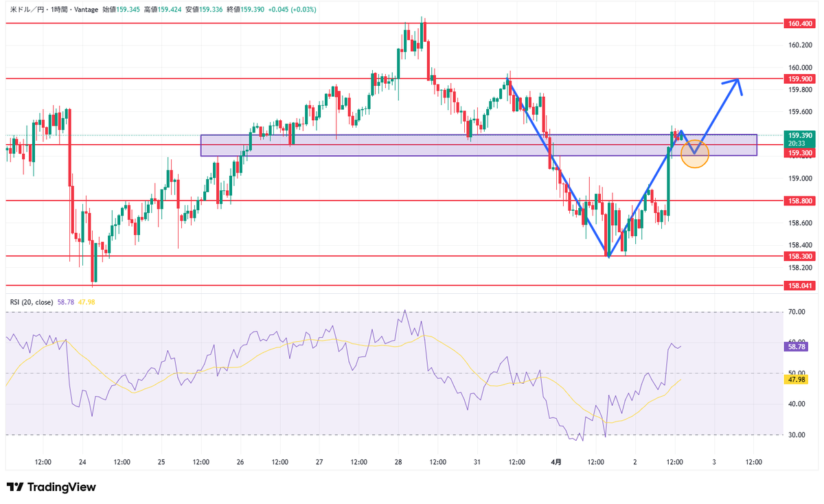The width and height of the screenshot is (824, 504).
Task: Click the TradingView logo
Action: pyautogui.click(x=51, y=487)
